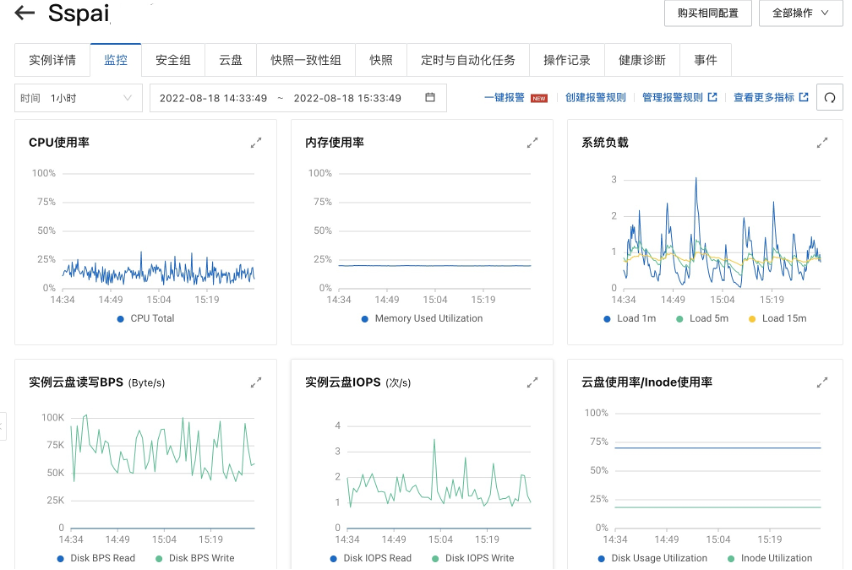Open calendar icon in date range field
Image resolution: width=852 pixels, height=570 pixels.
click(430, 98)
